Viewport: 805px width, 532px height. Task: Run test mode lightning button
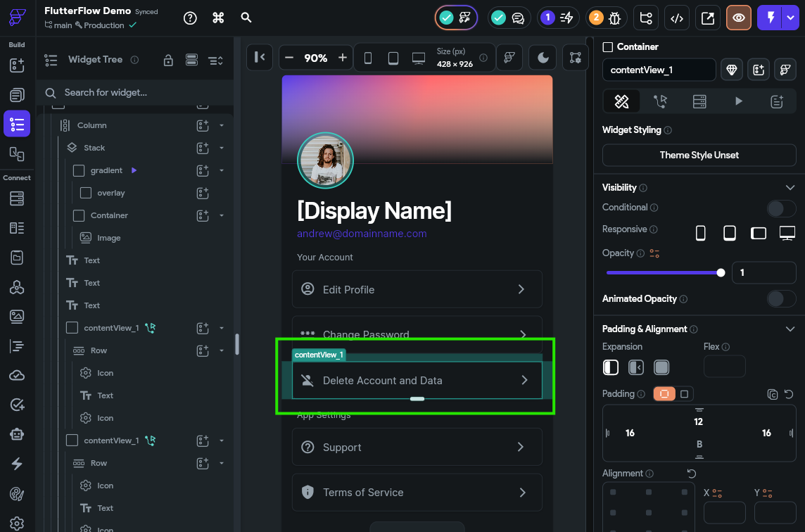[770, 18]
